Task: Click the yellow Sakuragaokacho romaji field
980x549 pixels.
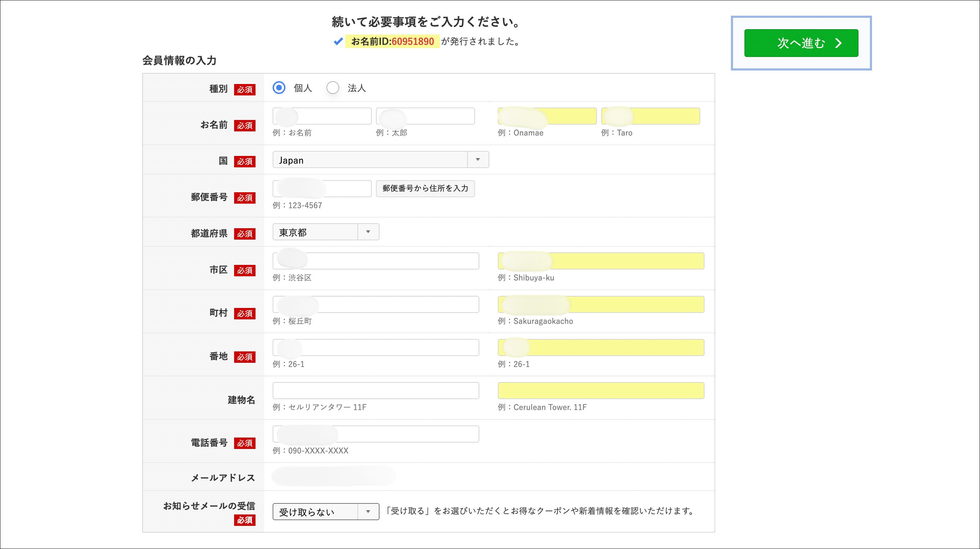Action: pyautogui.click(x=601, y=304)
